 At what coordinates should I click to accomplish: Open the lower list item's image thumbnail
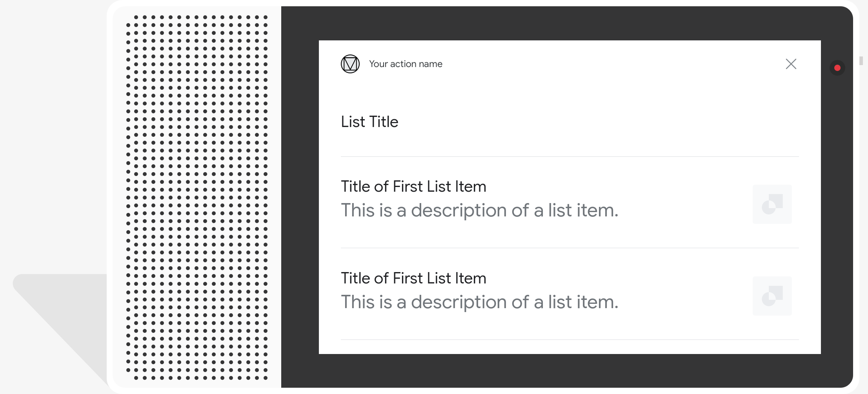click(772, 296)
